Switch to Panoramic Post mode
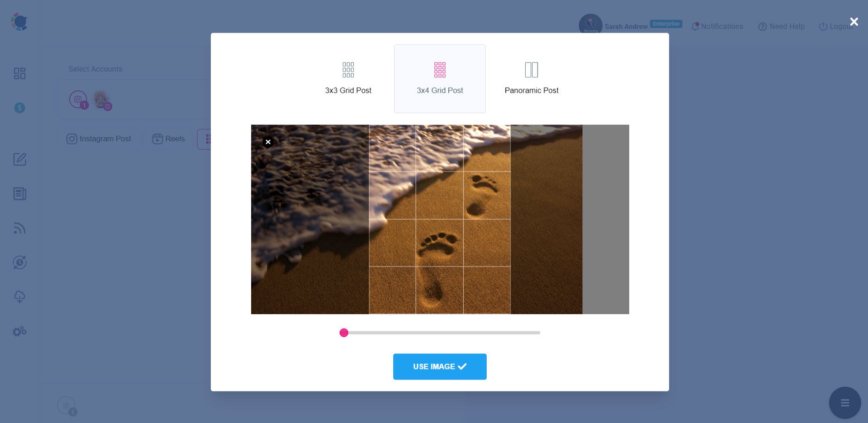Viewport: 868px width, 423px height. click(x=531, y=78)
